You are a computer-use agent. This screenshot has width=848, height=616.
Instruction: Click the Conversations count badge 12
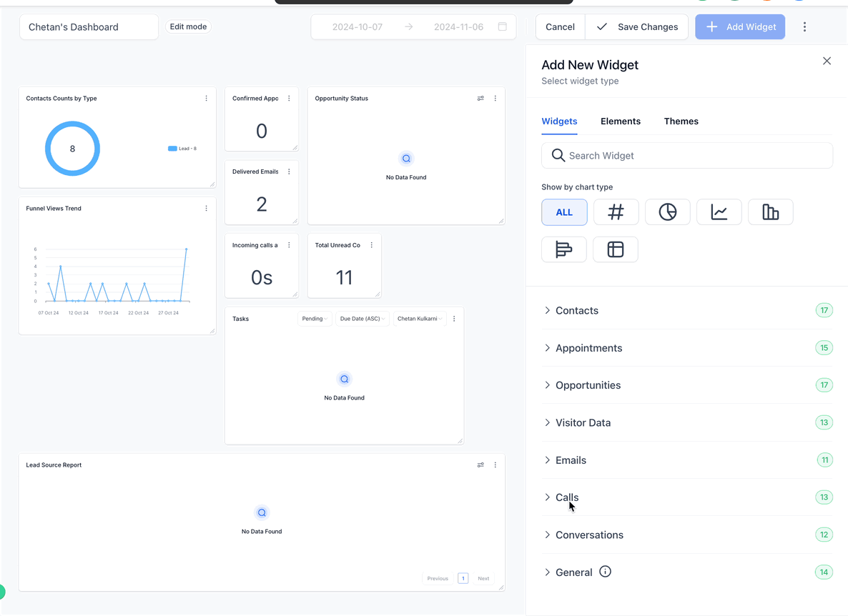[824, 535]
